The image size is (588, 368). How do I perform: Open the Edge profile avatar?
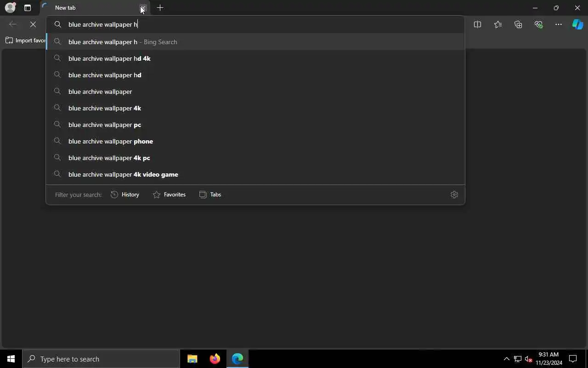tap(10, 8)
